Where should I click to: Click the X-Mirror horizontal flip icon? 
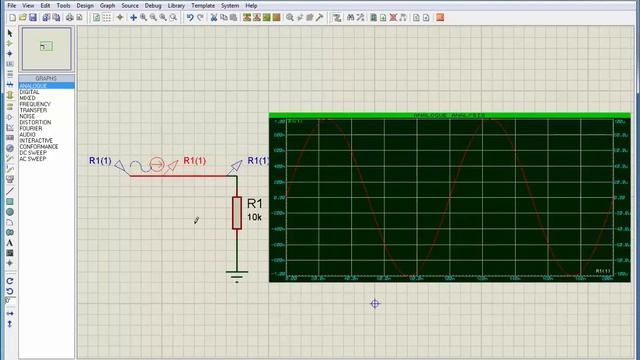[x=10, y=313]
